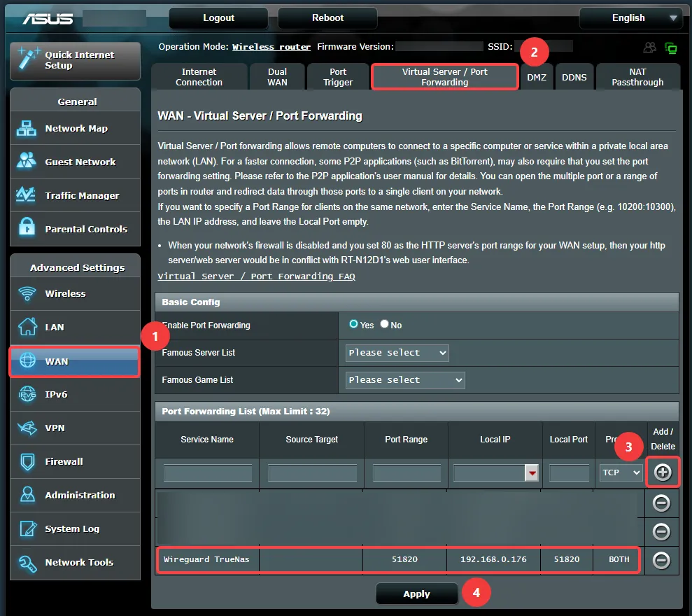This screenshot has height=616, width=692.
Task: Click the System Log pencil icon
Action: point(28,528)
